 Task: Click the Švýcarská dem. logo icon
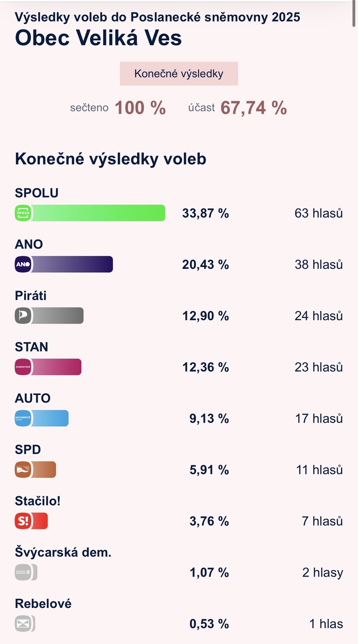(23, 572)
